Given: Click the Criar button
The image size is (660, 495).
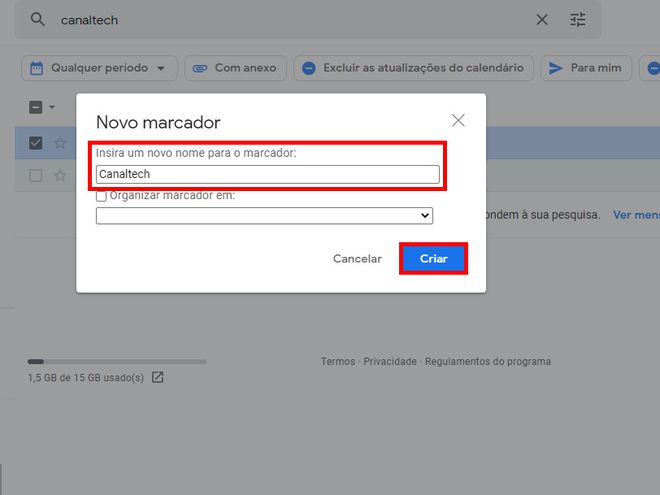Looking at the screenshot, I should point(434,258).
